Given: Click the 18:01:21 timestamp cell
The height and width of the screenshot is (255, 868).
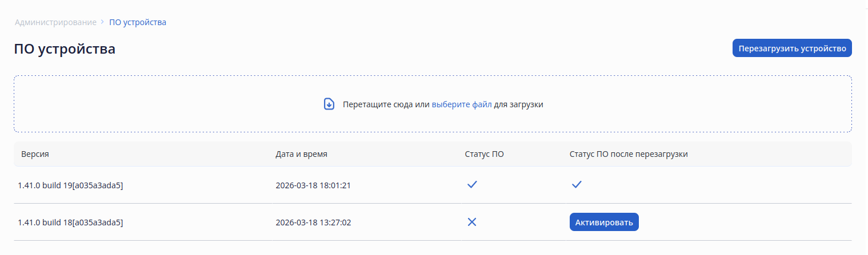Looking at the screenshot, I should 313,185.
